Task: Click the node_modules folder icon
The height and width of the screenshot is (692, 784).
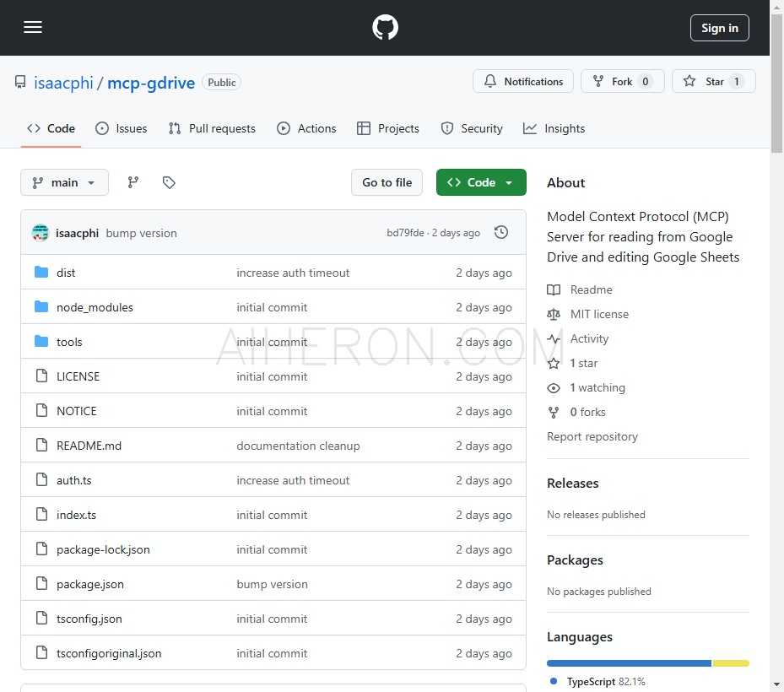Action: [x=41, y=306]
